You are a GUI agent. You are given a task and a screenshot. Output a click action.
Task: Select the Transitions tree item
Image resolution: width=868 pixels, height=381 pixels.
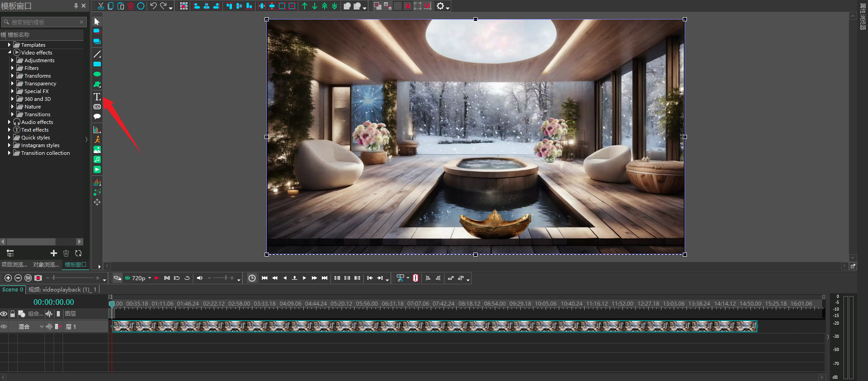pos(37,114)
